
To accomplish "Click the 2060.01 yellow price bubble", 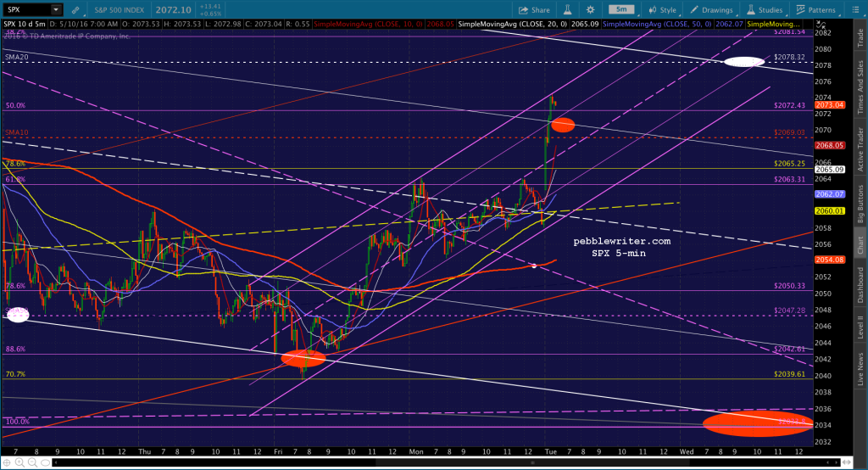I will click(829, 211).
